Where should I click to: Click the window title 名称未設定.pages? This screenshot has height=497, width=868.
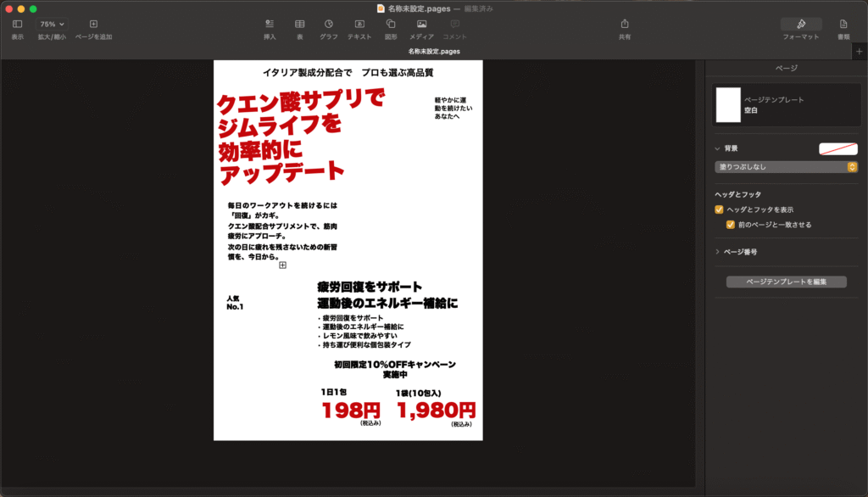[419, 8]
